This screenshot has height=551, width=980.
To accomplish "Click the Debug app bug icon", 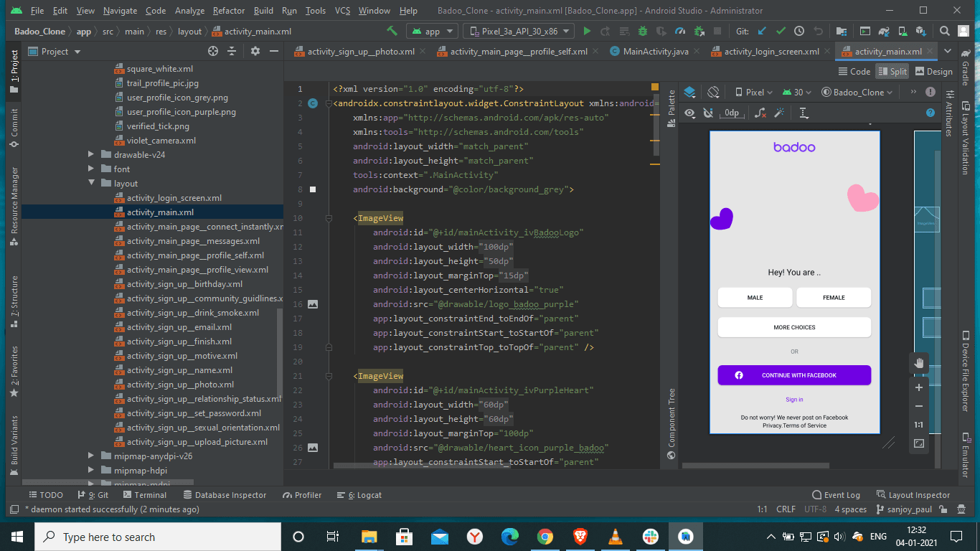I will [x=642, y=32].
